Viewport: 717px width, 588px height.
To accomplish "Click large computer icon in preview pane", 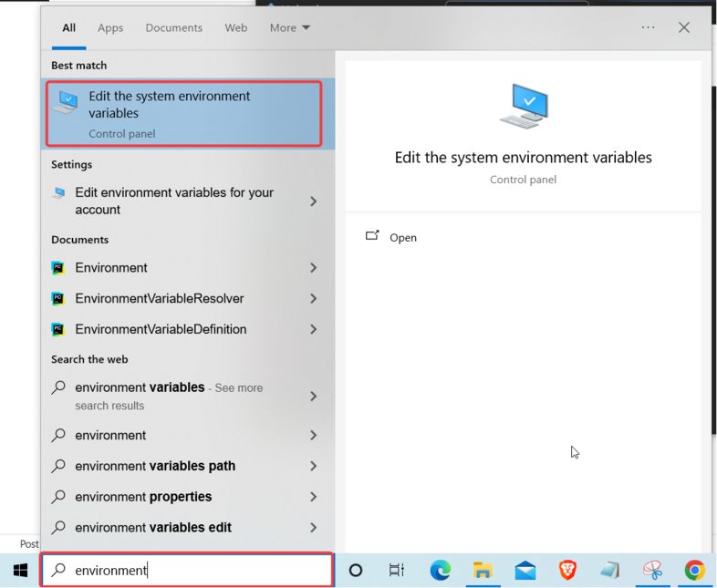I will (x=524, y=106).
